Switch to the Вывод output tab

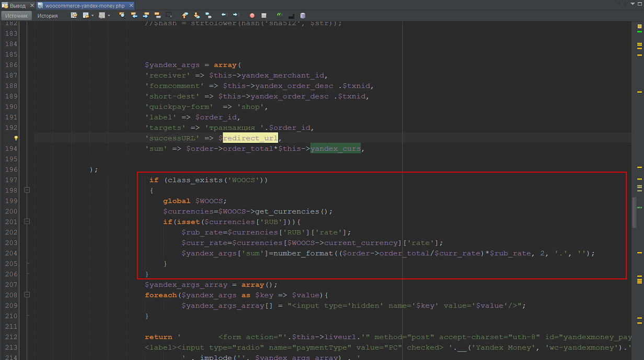(17, 5)
